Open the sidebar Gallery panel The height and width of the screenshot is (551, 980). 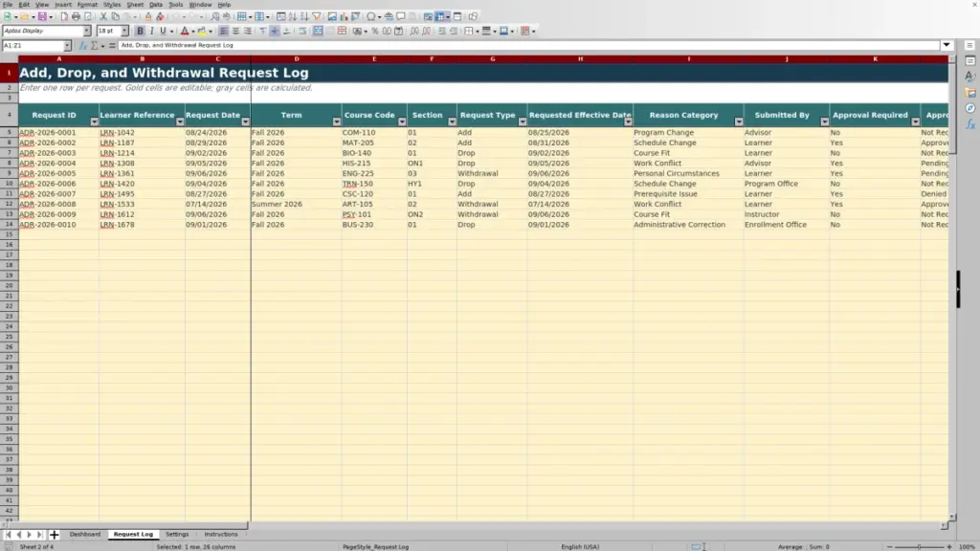pos(970,93)
